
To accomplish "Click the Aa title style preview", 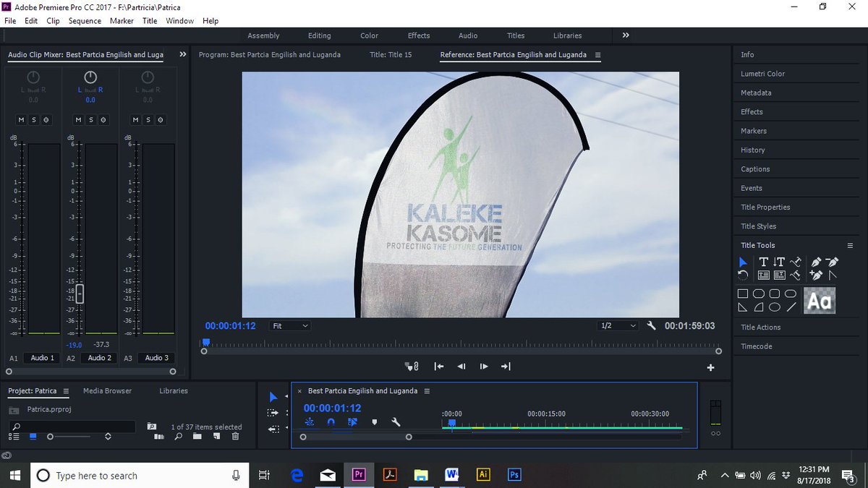I will click(820, 300).
